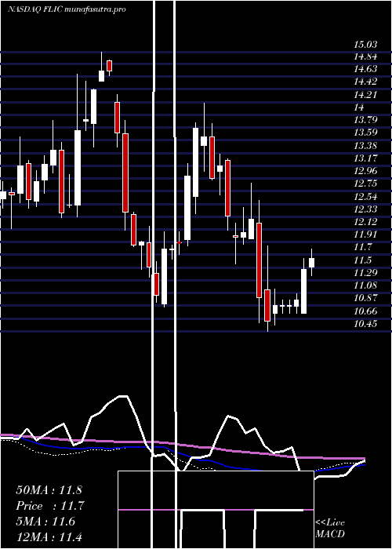Click the 12.96 price axis label
Image resolution: width=392 pixels, height=549 pixels.
[366, 171]
